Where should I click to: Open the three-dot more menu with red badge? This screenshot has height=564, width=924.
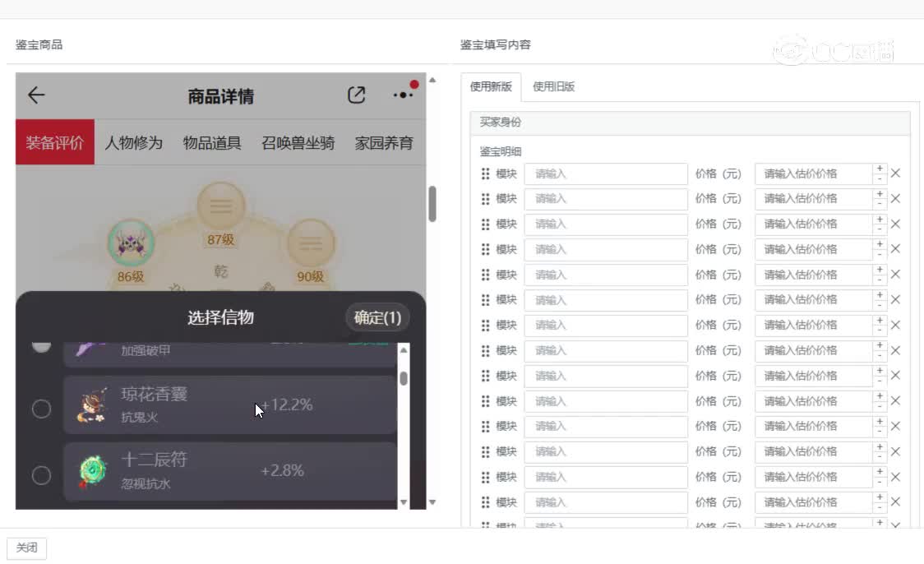(x=404, y=95)
